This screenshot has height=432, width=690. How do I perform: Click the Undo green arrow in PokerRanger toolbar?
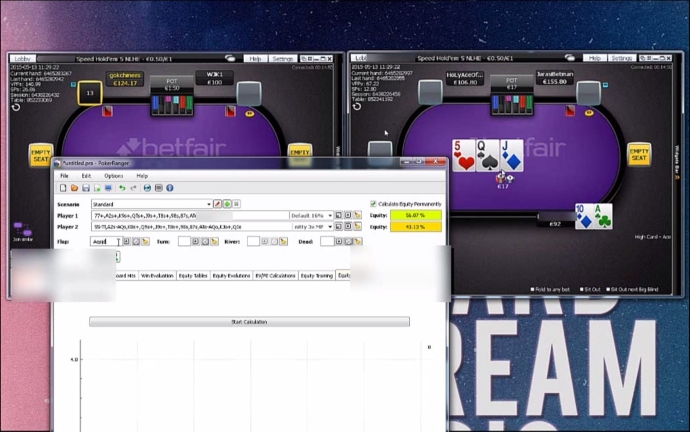tap(122, 188)
